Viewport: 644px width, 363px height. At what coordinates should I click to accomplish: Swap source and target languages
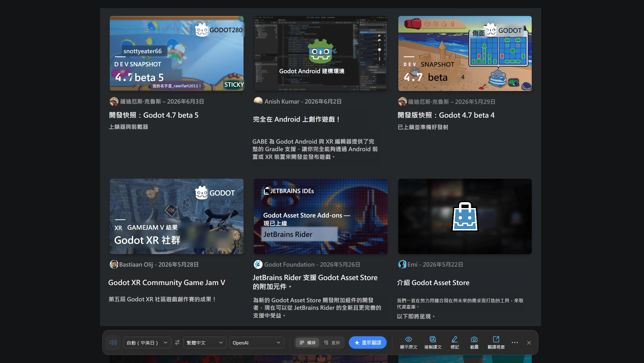177,343
